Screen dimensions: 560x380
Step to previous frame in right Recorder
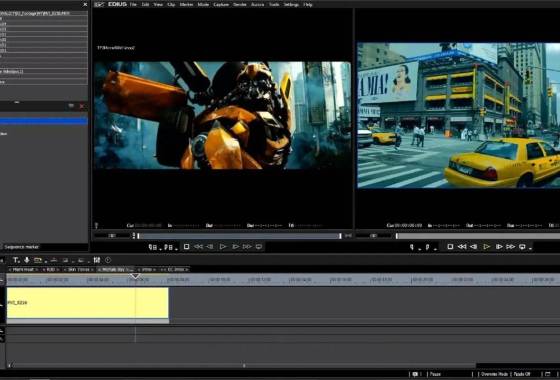[x=474, y=247]
